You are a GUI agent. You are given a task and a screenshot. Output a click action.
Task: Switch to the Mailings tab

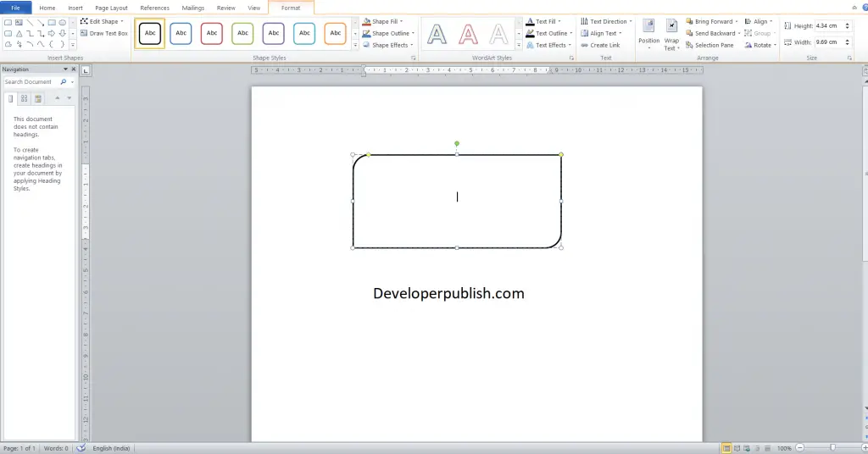[x=192, y=8]
